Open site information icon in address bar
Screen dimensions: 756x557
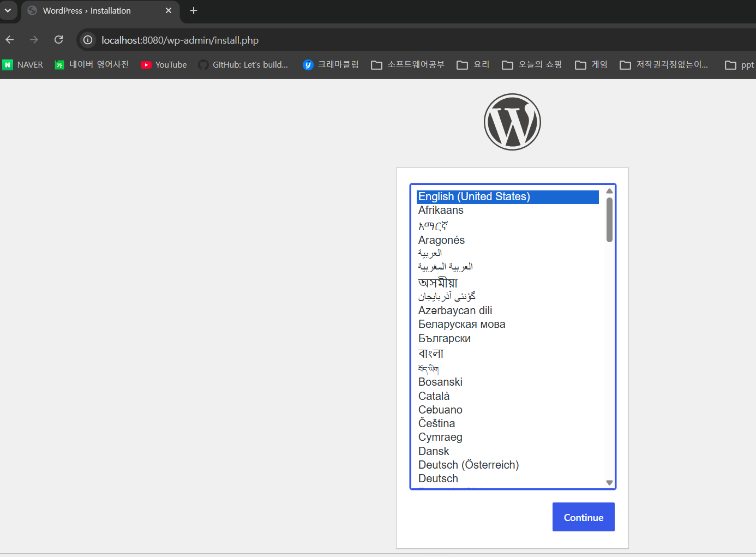point(88,40)
